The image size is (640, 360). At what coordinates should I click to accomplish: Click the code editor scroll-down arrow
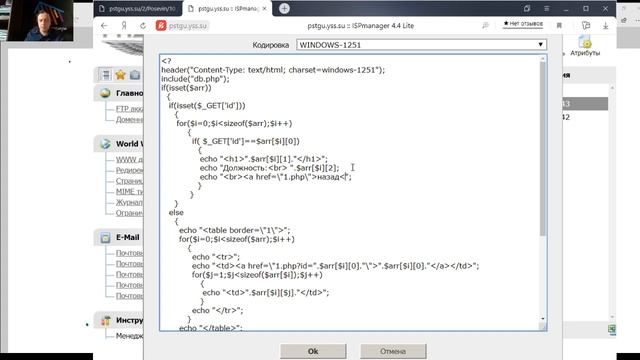[542, 319]
